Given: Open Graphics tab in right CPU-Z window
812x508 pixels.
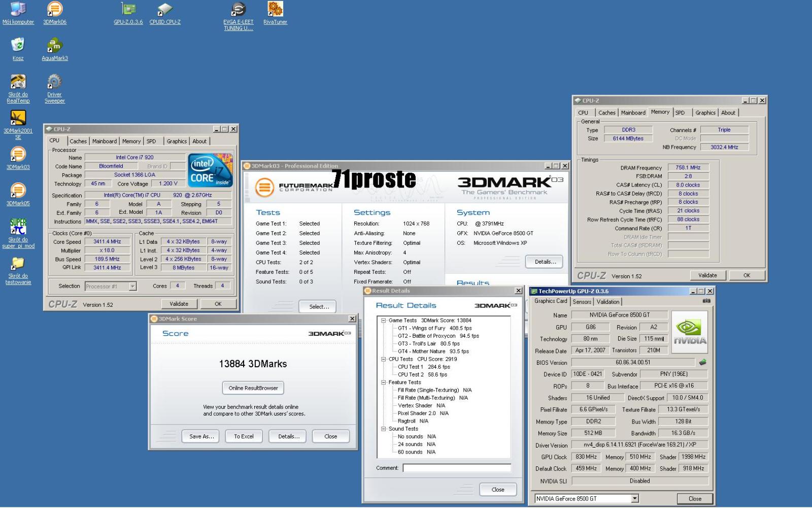Looking at the screenshot, I should click(x=705, y=113).
